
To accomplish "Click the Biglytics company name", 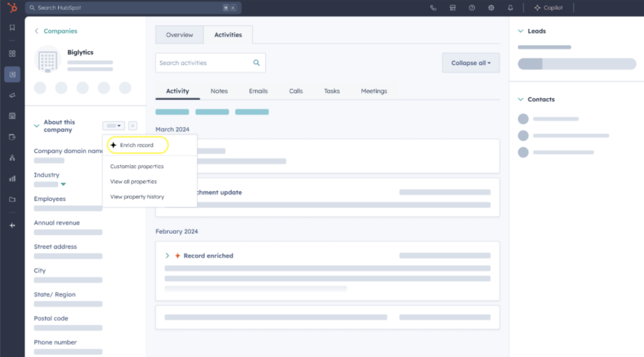I will tap(80, 52).
